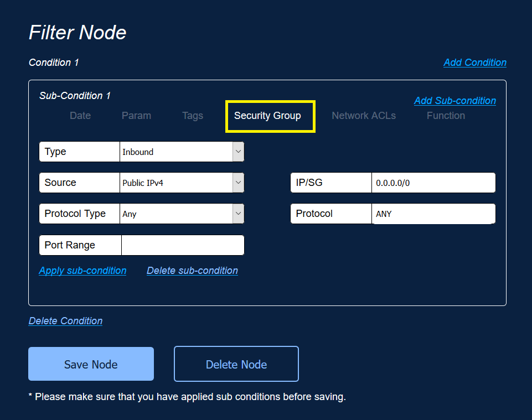This screenshot has height=420, width=532.
Task: Click Apply sub-condition link
Action: pos(82,271)
